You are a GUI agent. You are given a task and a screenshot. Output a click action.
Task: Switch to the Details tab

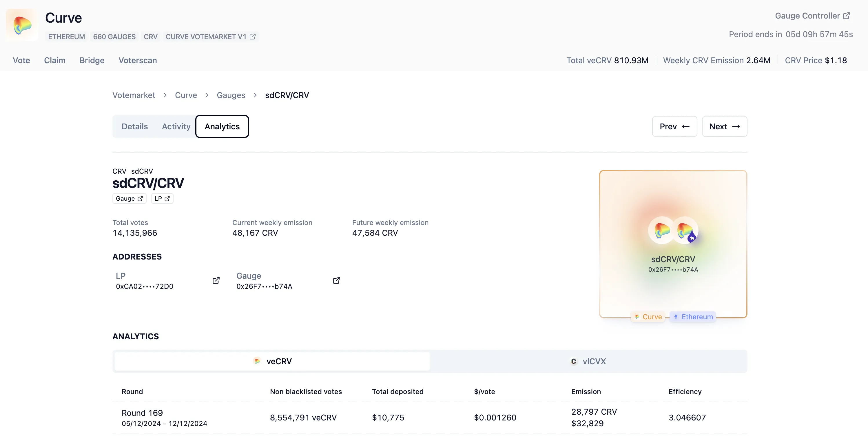click(x=135, y=126)
